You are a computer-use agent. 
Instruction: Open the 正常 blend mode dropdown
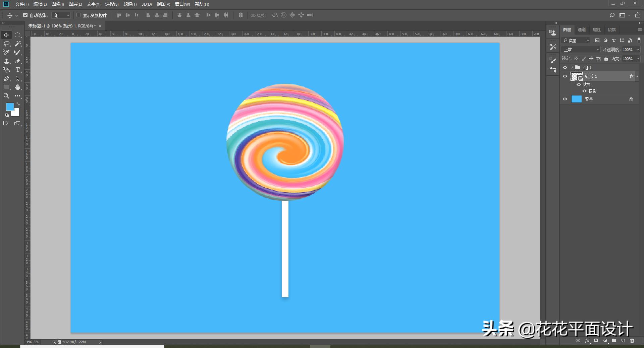tap(581, 50)
